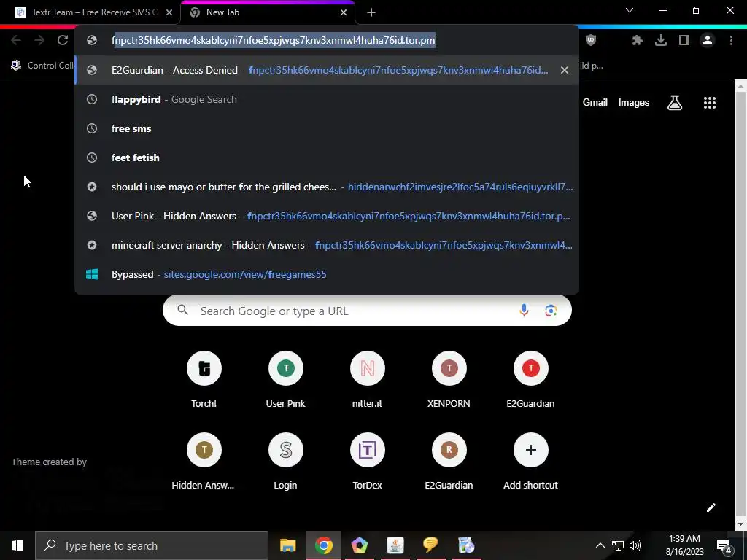Start voice search with microphone icon
Image resolution: width=747 pixels, height=560 pixels.
tap(524, 311)
